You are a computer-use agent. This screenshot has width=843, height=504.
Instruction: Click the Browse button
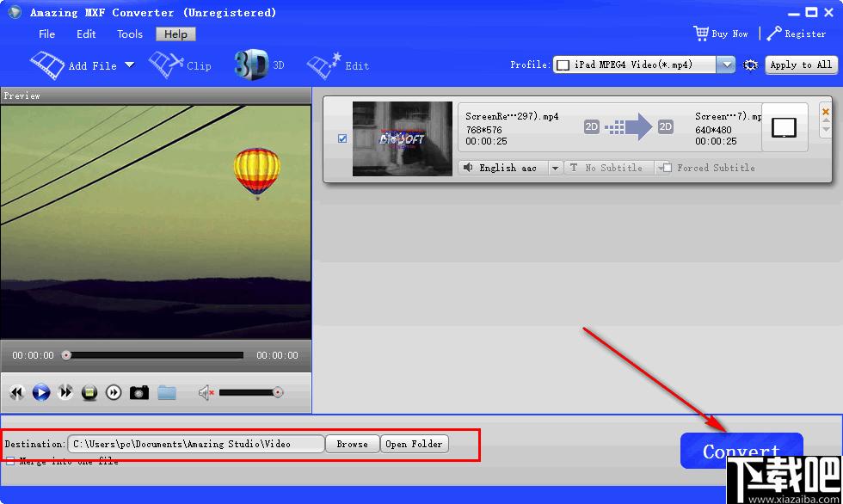click(x=352, y=444)
